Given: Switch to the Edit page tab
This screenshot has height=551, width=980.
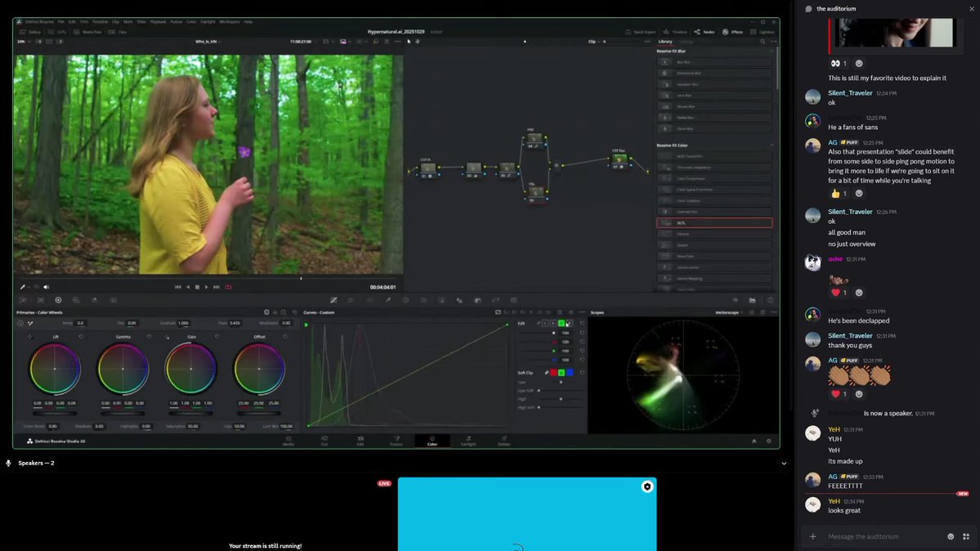Looking at the screenshot, I should pyautogui.click(x=360, y=441).
